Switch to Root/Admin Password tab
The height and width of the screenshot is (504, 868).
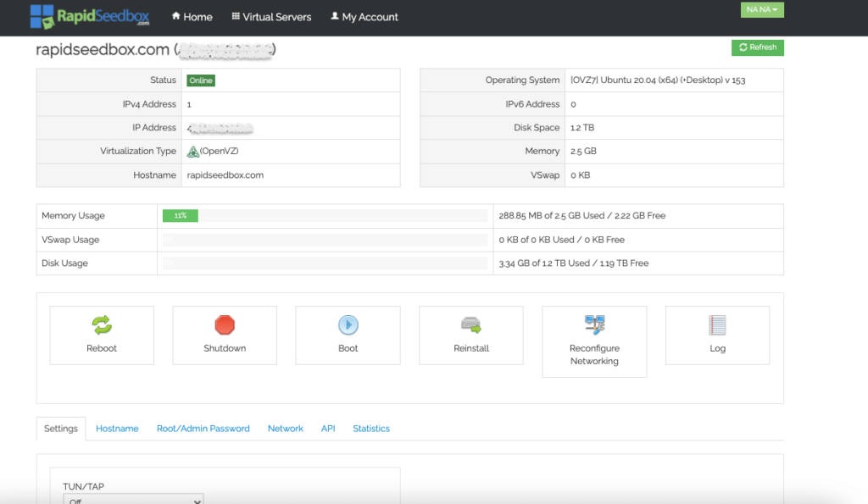203,429
